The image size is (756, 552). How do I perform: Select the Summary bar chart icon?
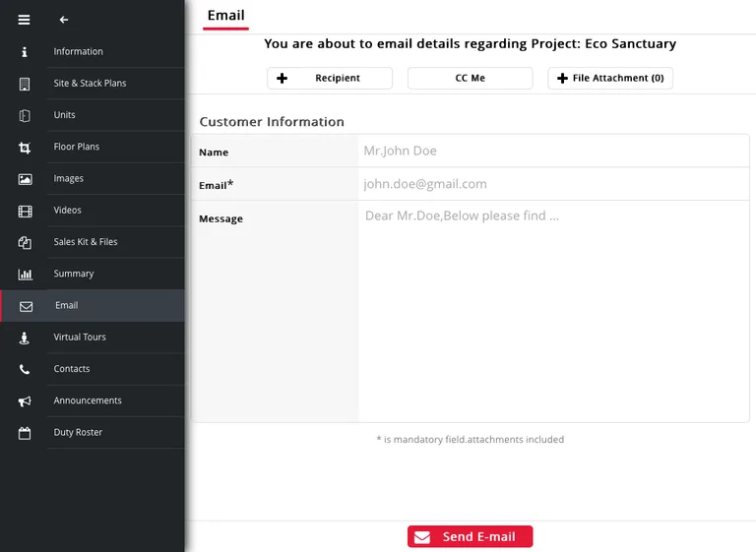[25, 275]
